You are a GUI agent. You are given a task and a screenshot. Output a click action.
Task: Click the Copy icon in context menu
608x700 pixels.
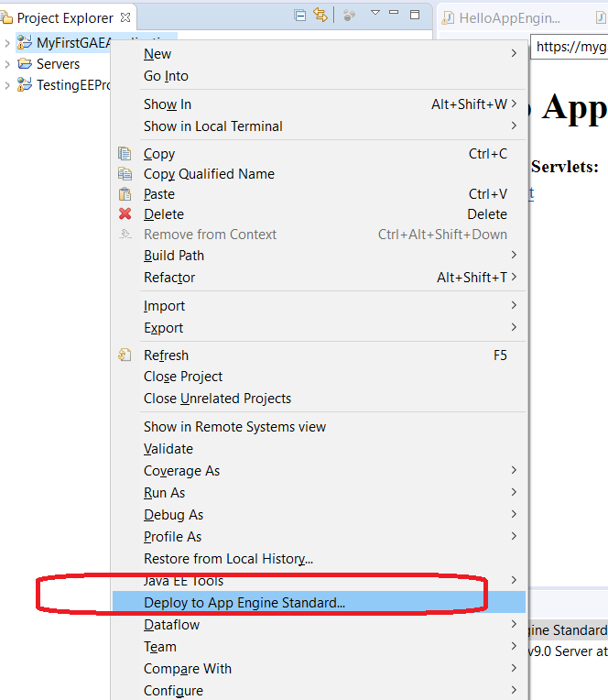coord(125,154)
